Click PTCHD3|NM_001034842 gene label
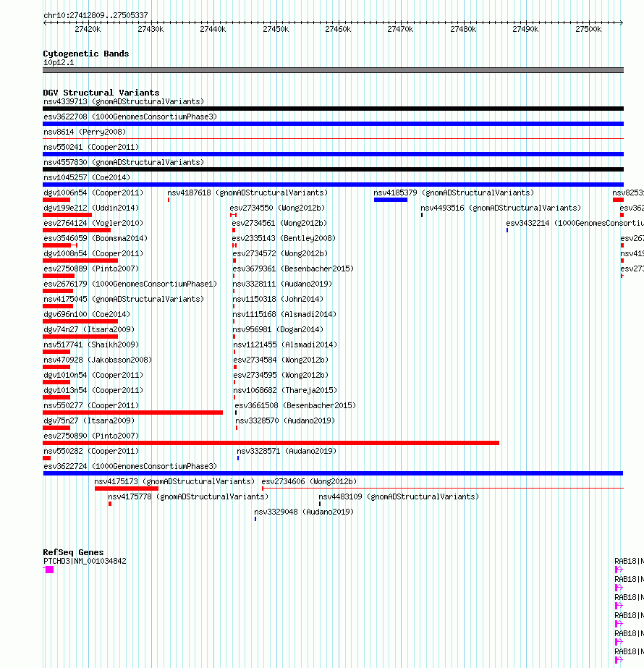 (x=85, y=561)
